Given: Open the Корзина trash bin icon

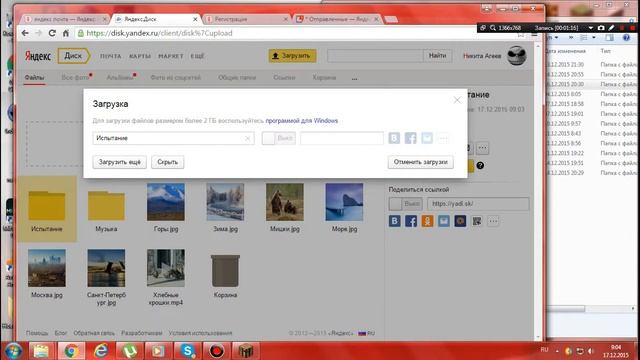Looking at the screenshot, I should [225, 271].
